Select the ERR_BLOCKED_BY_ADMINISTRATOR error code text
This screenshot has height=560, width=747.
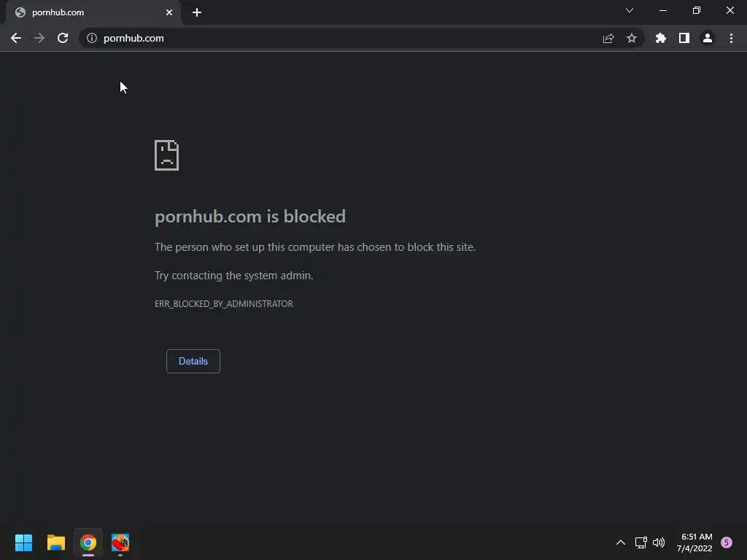coord(224,304)
